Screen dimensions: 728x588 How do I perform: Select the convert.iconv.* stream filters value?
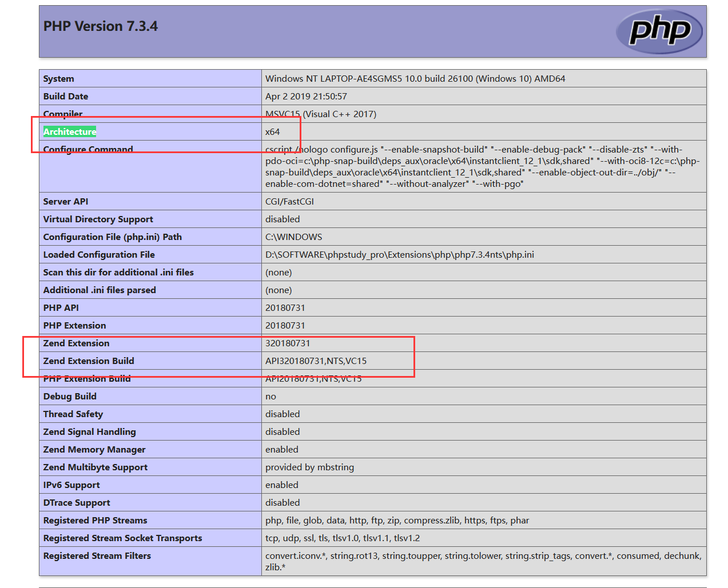483,561
